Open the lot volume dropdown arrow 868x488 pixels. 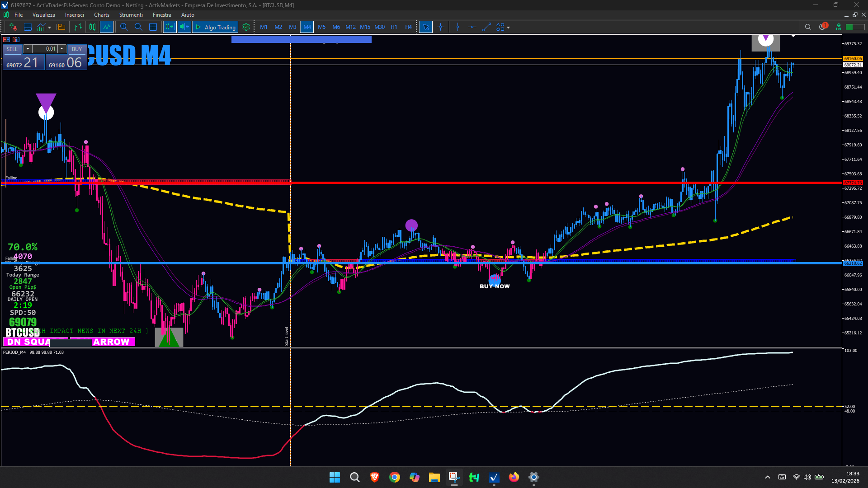pyautogui.click(x=28, y=49)
